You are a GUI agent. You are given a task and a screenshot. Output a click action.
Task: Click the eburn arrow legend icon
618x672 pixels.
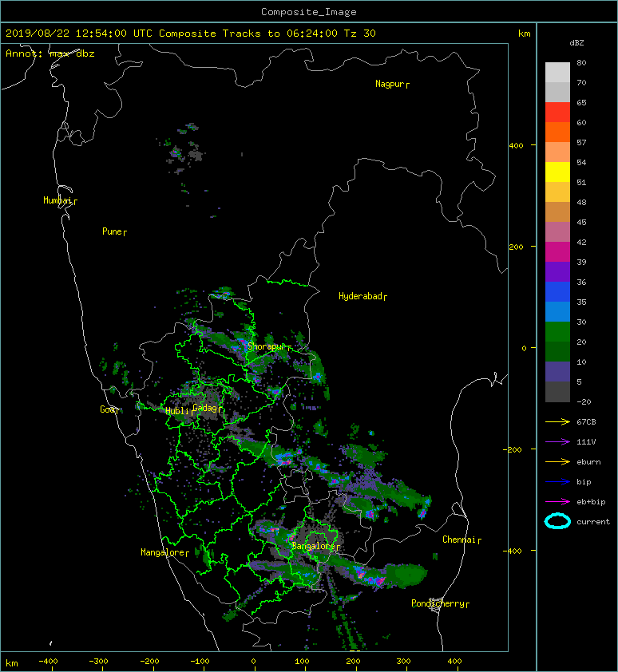557,462
